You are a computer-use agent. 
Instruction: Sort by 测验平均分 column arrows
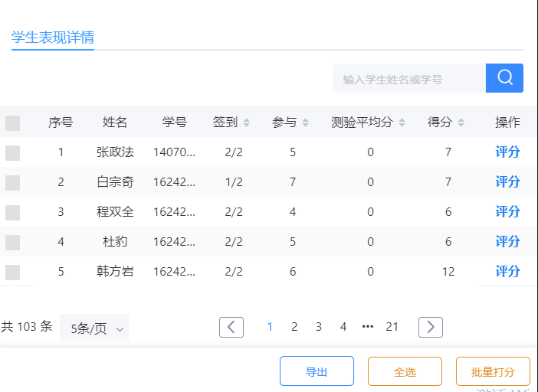pos(402,122)
